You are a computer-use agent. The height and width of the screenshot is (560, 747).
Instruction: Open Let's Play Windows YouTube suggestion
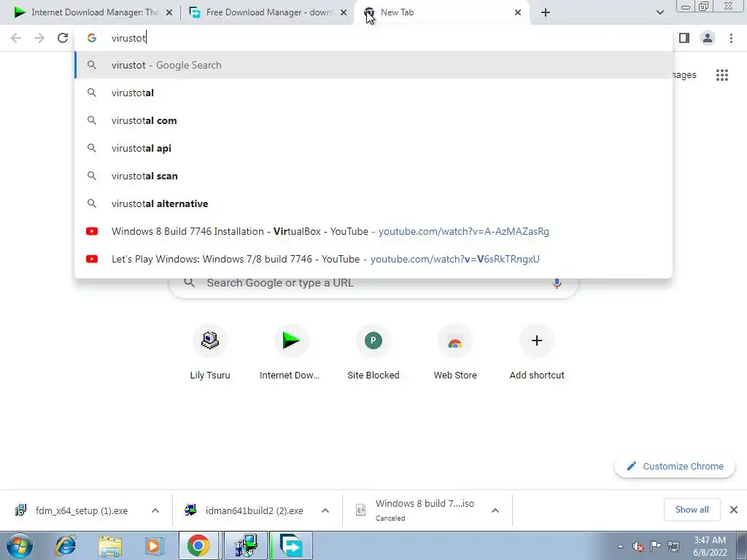coord(373,259)
